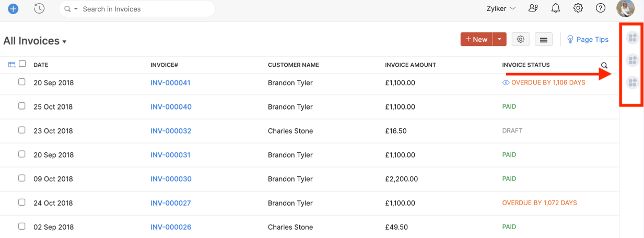Select the checkbox for INV-000032 row
The height and width of the screenshot is (238, 644).
tap(22, 130)
